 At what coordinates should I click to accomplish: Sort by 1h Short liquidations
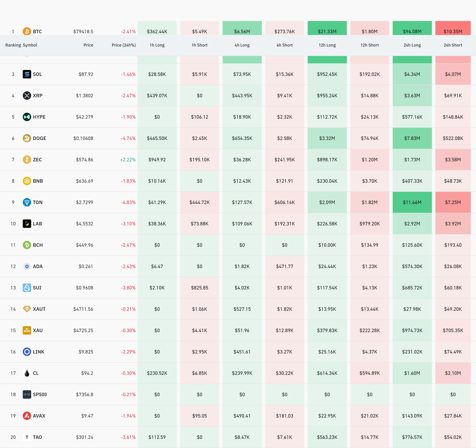coord(199,45)
